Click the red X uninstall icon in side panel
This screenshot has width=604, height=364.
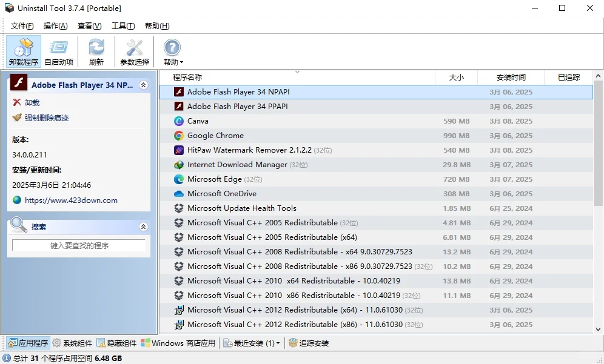pos(17,102)
